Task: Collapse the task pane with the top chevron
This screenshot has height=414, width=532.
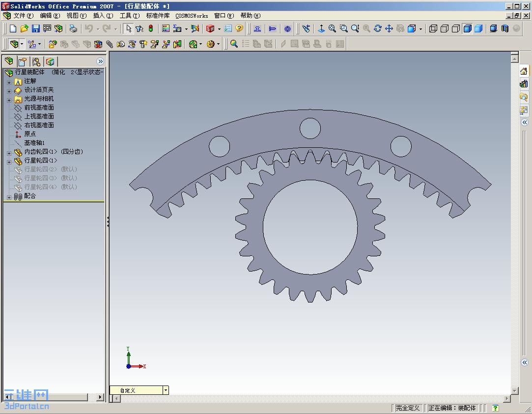Action: coord(525,122)
